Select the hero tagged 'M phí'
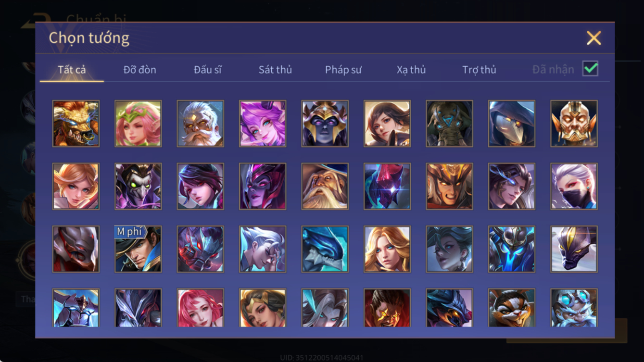Viewport: 644px width, 362px height. [138, 250]
